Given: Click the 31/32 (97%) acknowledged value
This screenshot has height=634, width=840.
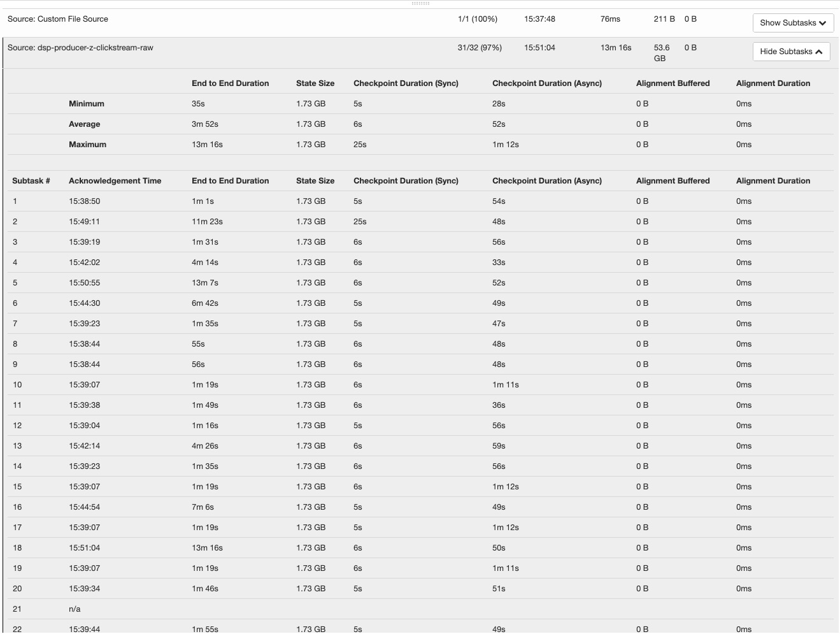Looking at the screenshot, I should [479, 48].
